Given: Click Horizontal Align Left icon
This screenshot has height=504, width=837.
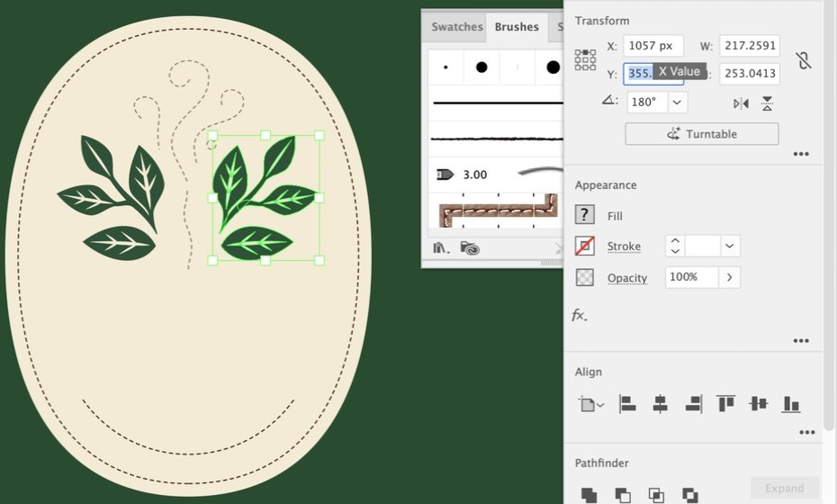Looking at the screenshot, I should coord(627,404).
